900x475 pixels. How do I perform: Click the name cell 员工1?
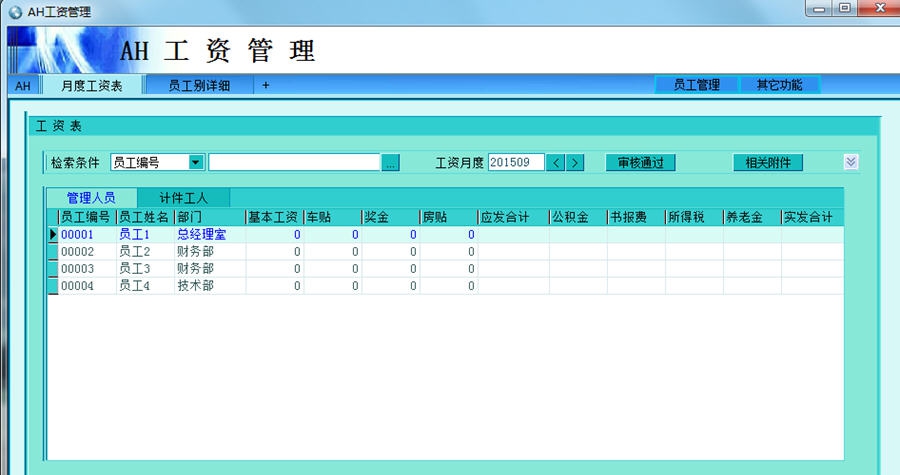point(145,234)
